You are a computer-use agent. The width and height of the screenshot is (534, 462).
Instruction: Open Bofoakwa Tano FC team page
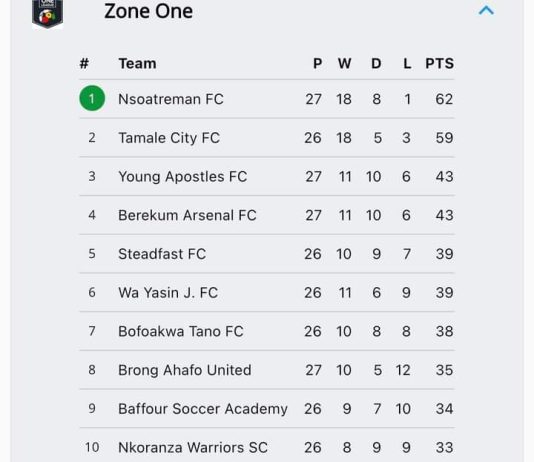[x=181, y=331]
